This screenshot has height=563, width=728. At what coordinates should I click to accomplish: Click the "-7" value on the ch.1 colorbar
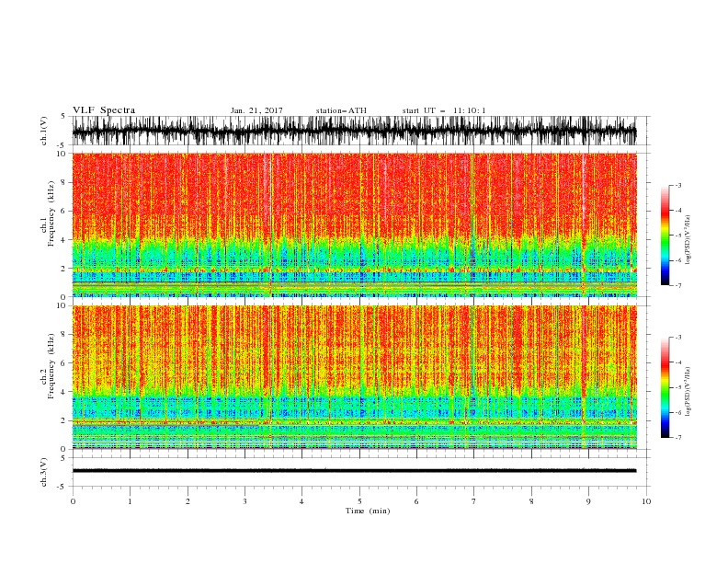pos(678,285)
